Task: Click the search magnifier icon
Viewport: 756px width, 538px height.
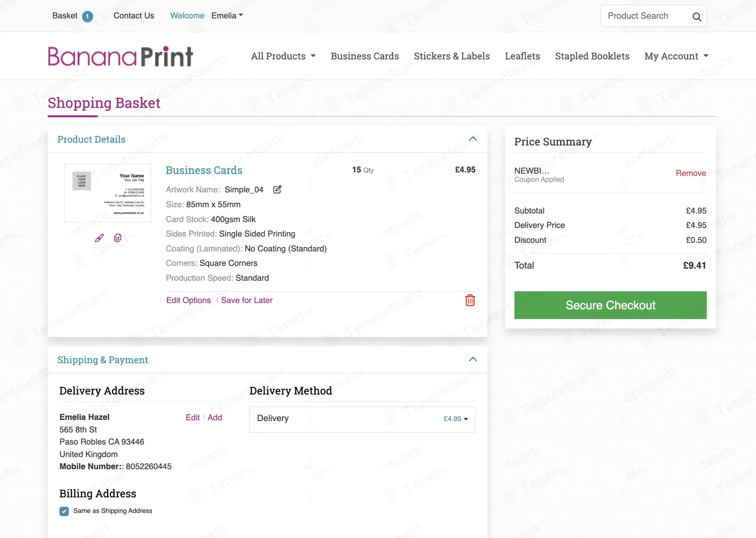Action: tap(697, 17)
